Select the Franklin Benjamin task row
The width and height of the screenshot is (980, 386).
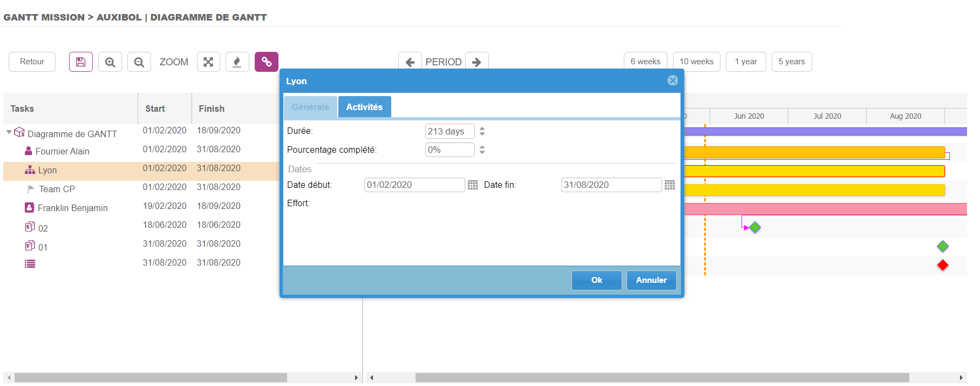[72, 208]
